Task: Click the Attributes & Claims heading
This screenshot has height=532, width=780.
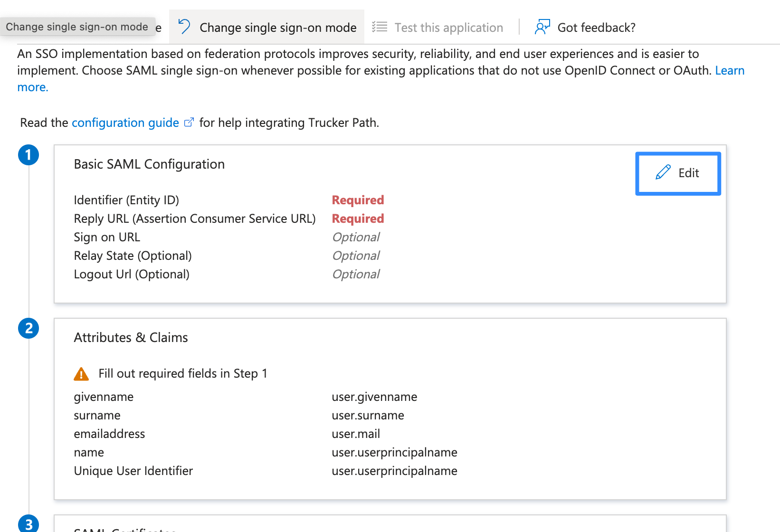Action: [131, 337]
